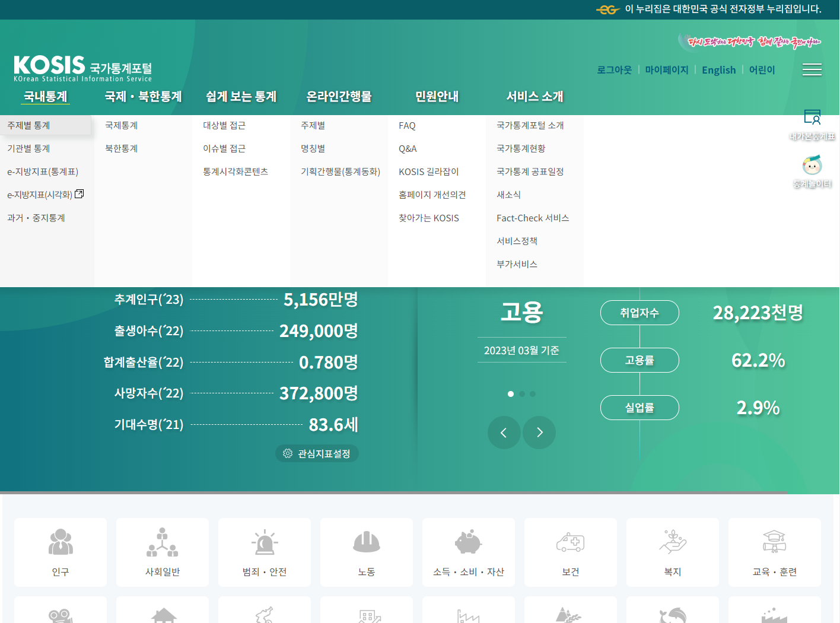Select the first carousel dot
The image size is (840, 623).
[x=511, y=394]
